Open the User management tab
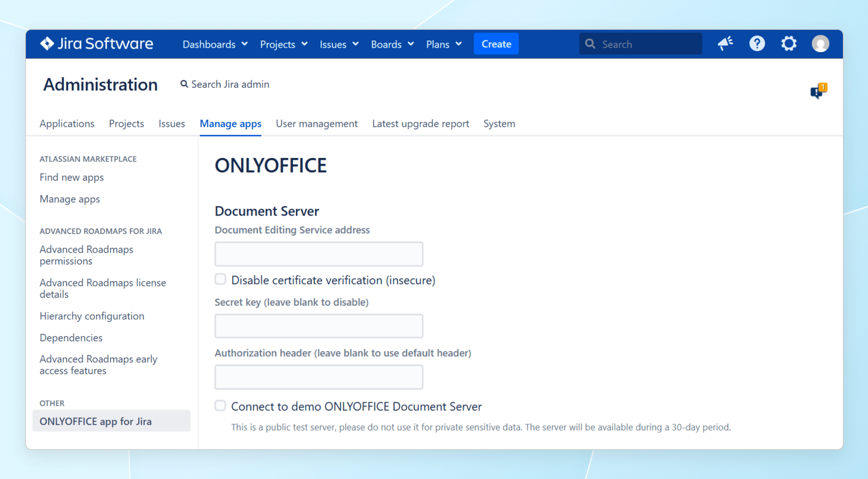The width and height of the screenshot is (868, 479). coord(316,123)
